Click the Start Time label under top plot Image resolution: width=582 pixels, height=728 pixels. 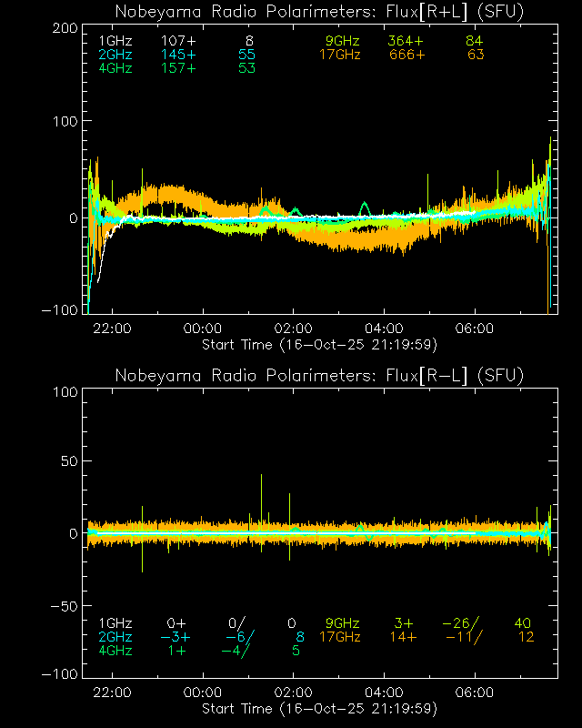click(319, 345)
